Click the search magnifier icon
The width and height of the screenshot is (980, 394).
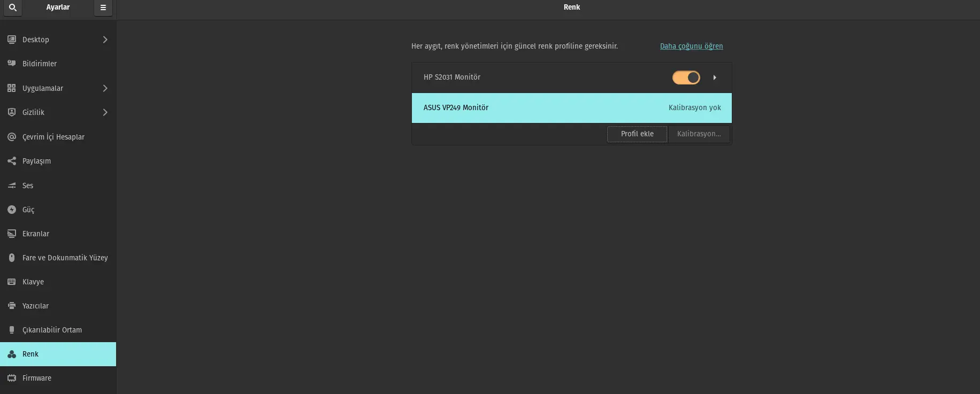point(13,7)
